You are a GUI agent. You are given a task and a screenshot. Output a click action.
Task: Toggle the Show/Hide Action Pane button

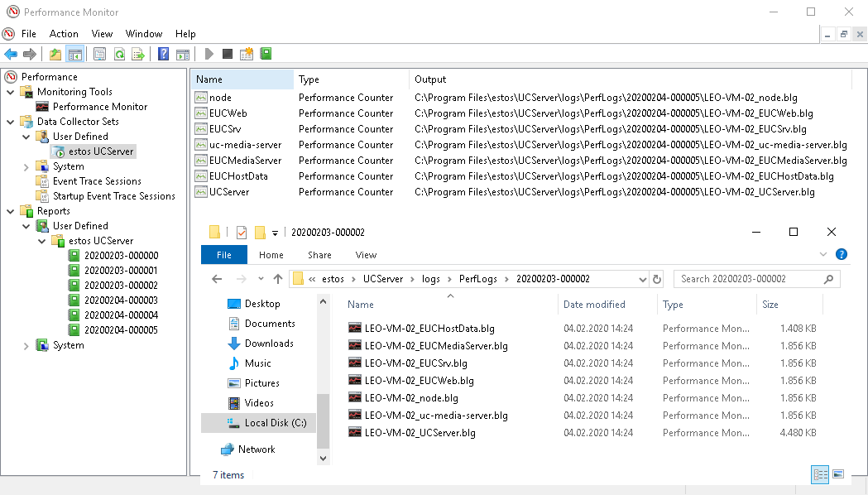183,54
